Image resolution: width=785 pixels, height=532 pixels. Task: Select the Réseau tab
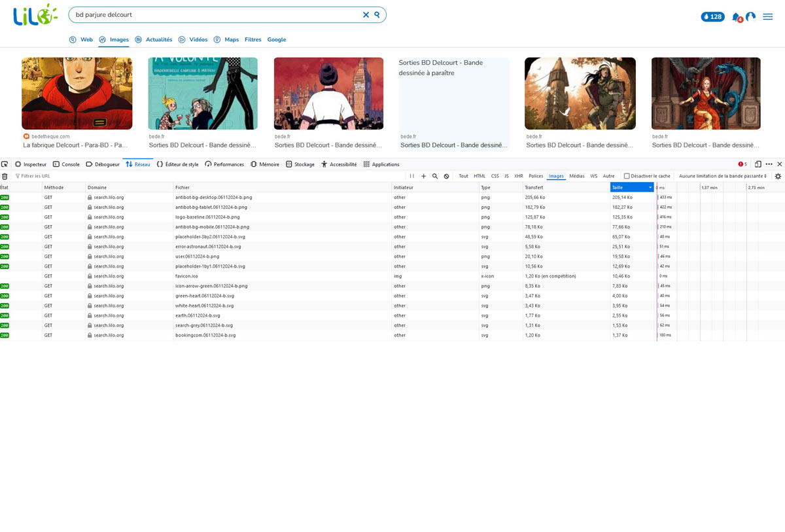(x=138, y=164)
